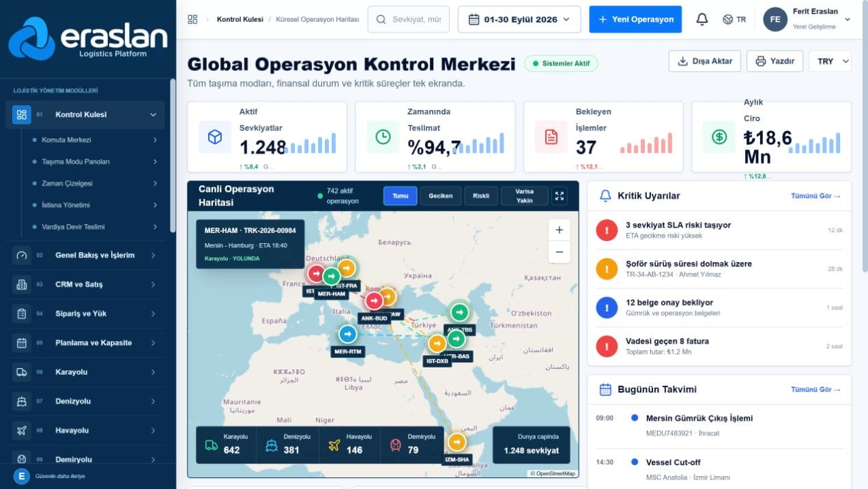The width and height of the screenshot is (868, 489).
Task: Click the FE user avatar
Action: (775, 19)
